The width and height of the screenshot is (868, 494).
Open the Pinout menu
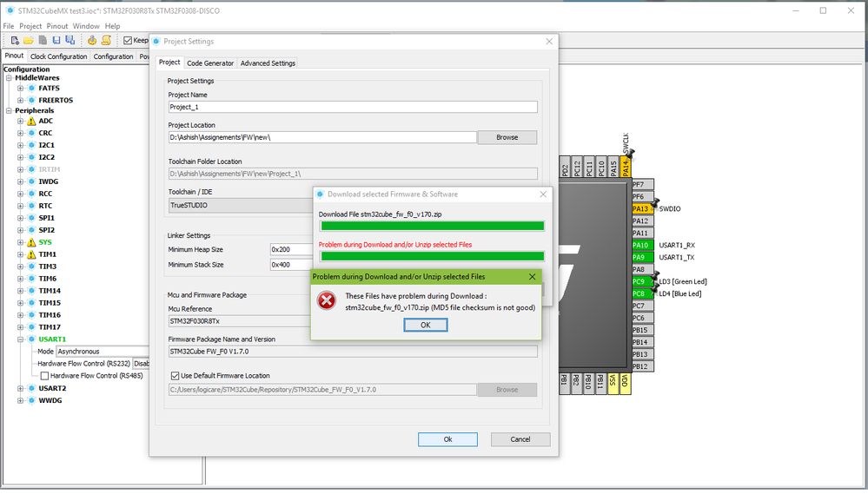[x=57, y=26]
